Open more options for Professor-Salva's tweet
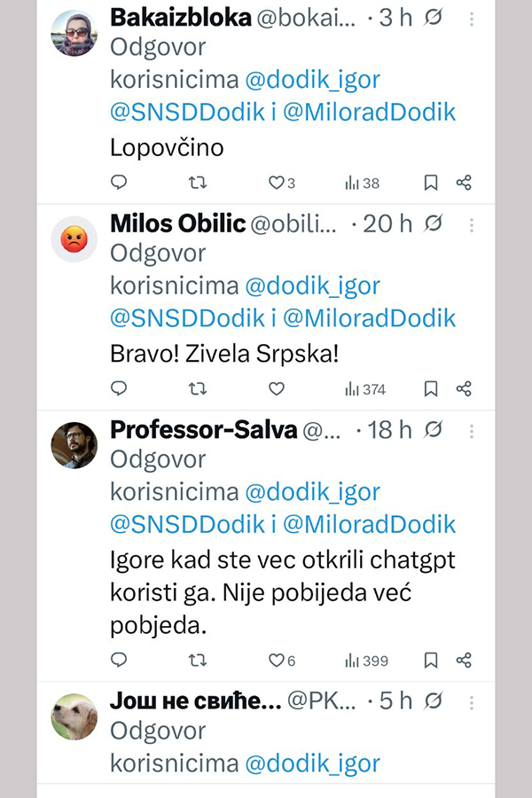 472,431
